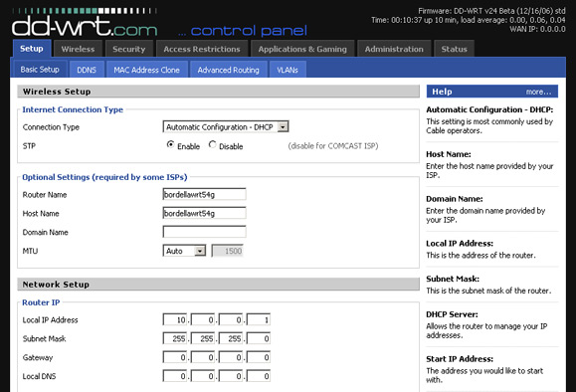
Task: Click last octet of Local DNS
Action: pos(259,376)
